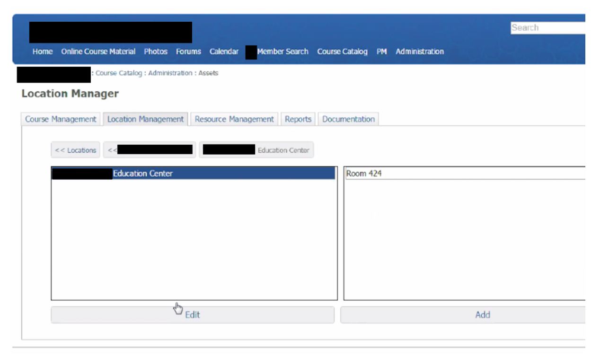The height and width of the screenshot is (364, 600).
Task: Switch to the Reports tab
Action: tap(298, 119)
